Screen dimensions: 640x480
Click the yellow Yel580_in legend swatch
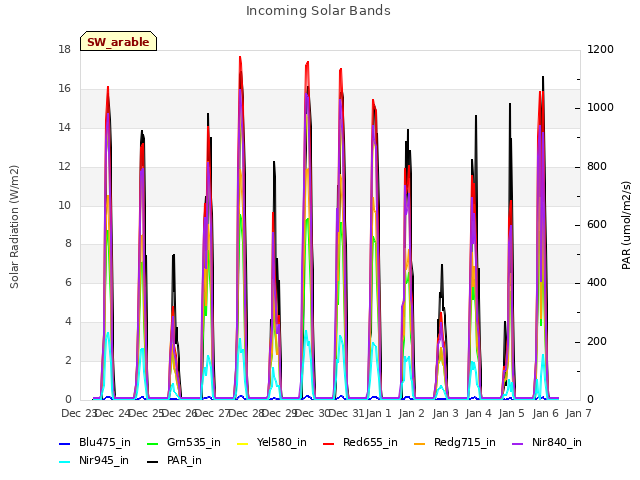pos(242,443)
